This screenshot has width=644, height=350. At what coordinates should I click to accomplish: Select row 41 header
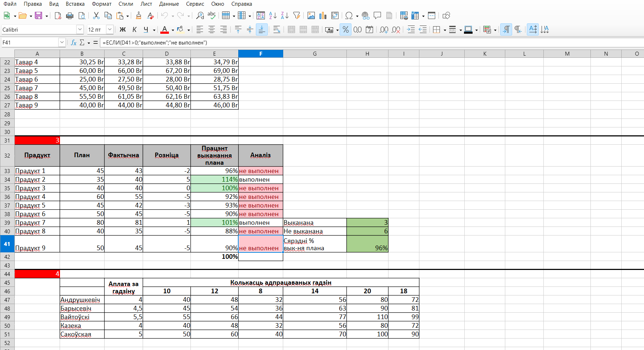[7, 244]
